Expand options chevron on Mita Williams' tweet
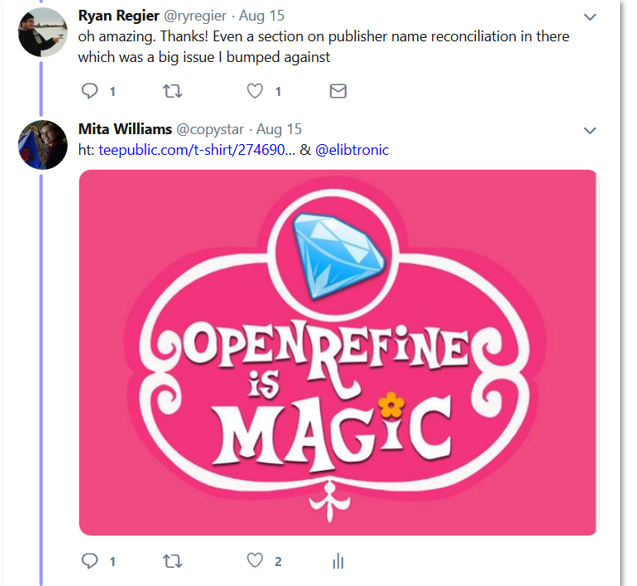Image resolution: width=637 pixels, height=586 pixels. (590, 130)
